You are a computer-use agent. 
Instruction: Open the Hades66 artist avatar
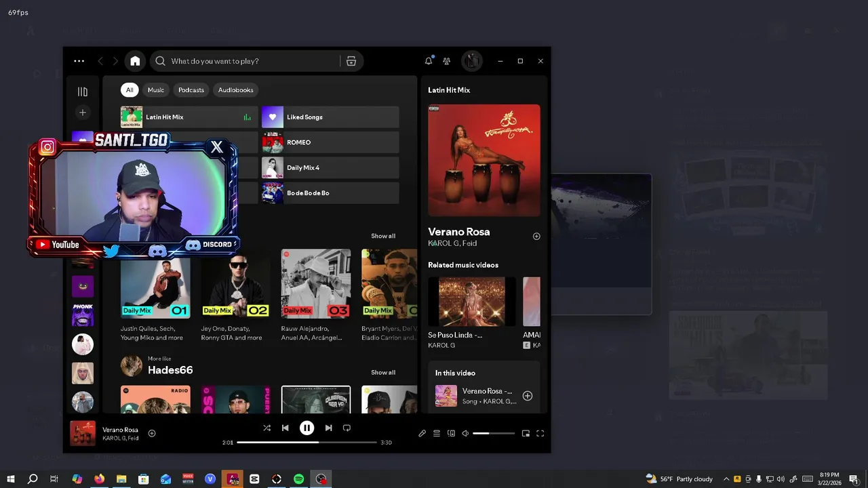tap(132, 366)
